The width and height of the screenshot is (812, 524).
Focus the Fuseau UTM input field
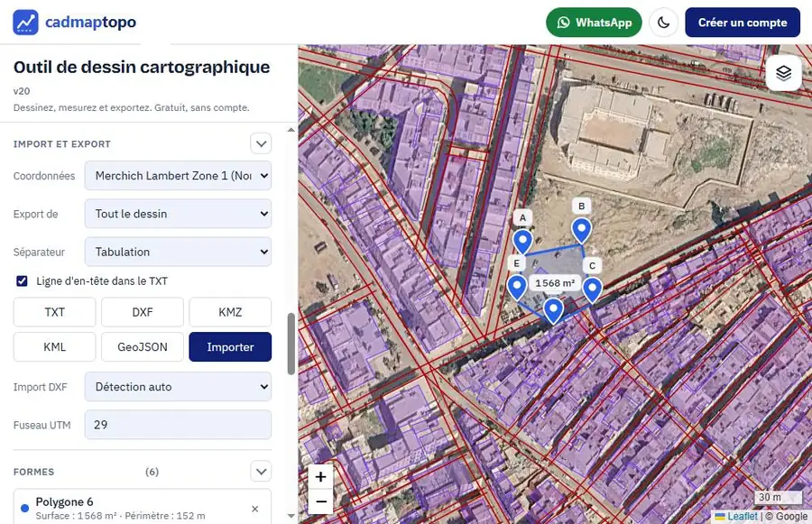[178, 425]
